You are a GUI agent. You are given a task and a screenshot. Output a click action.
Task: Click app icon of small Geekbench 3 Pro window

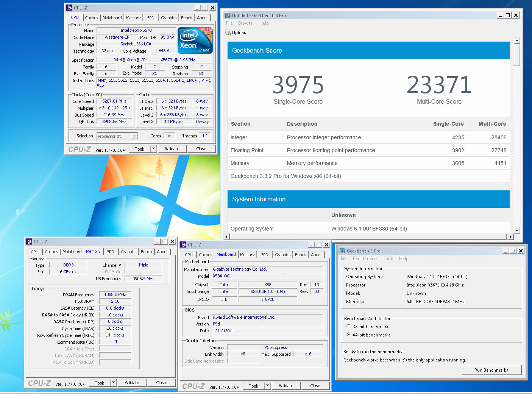(x=342, y=251)
